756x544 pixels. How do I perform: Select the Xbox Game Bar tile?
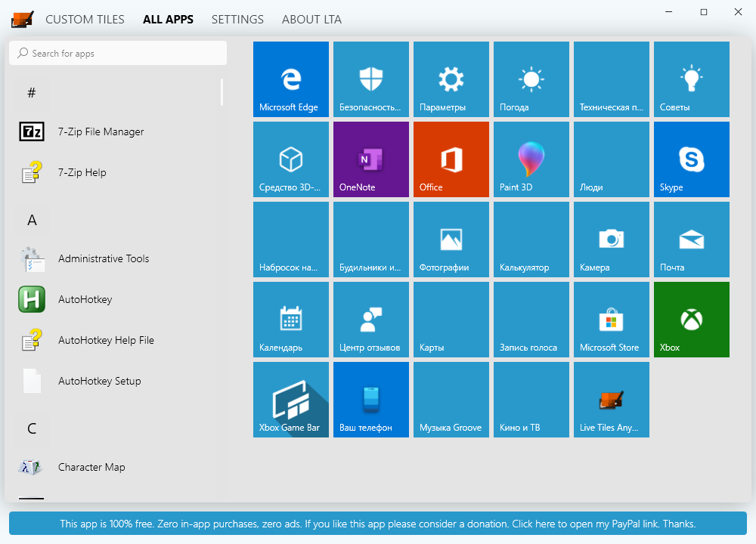291,400
